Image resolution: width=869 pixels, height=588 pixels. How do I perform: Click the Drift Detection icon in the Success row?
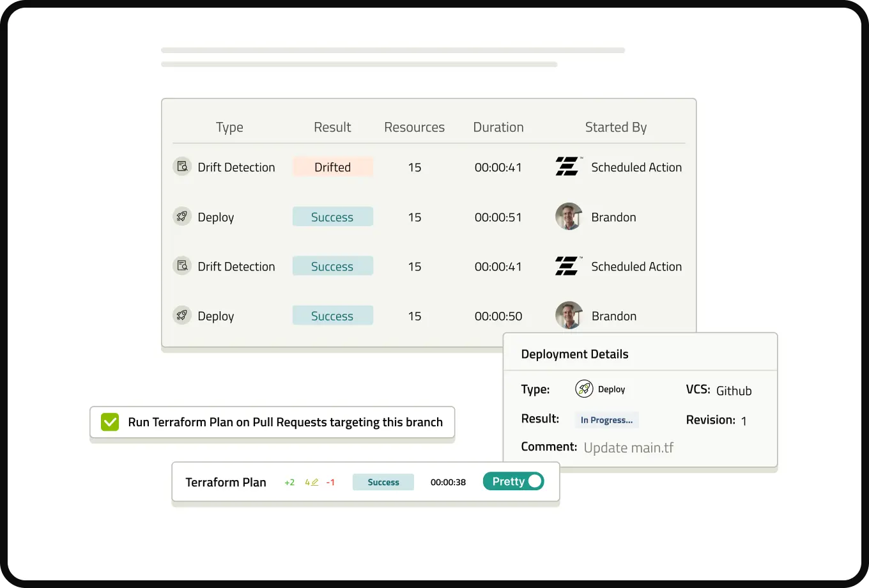tap(182, 266)
